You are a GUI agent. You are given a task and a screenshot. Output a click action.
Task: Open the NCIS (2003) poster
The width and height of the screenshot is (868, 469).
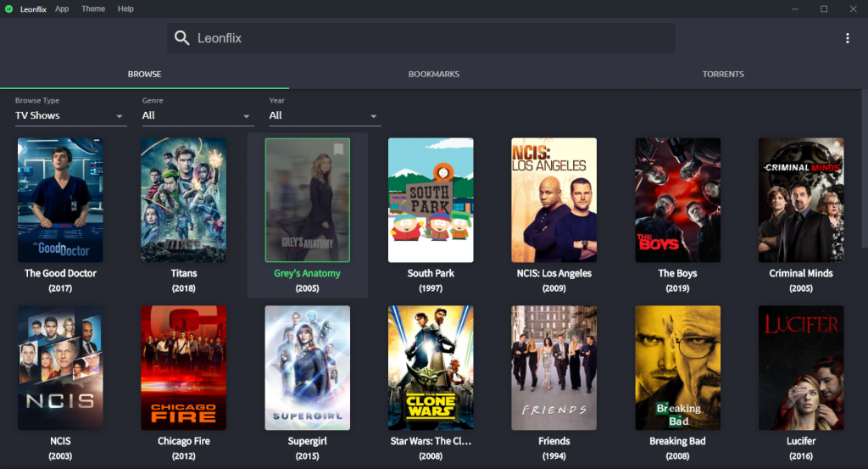60,368
